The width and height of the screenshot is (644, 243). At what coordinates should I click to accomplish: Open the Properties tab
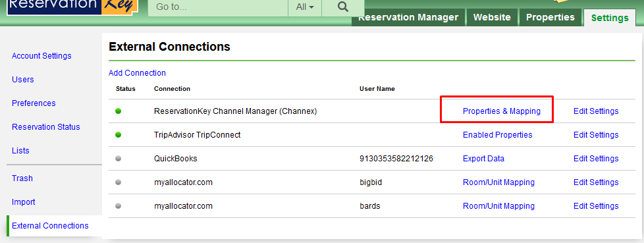pyautogui.click(x=550, y=17)
